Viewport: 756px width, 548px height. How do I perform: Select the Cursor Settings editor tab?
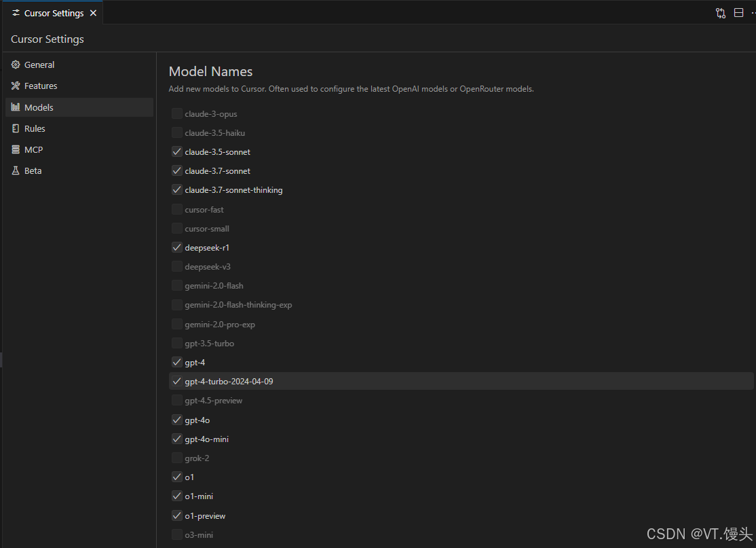(x=53, y=13)
